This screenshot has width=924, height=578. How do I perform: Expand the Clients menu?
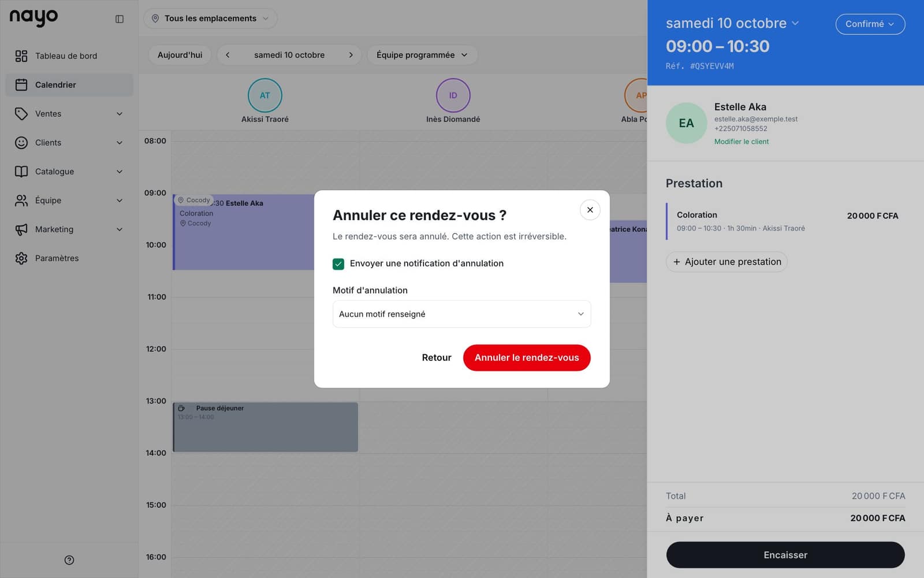click(69, 143)
